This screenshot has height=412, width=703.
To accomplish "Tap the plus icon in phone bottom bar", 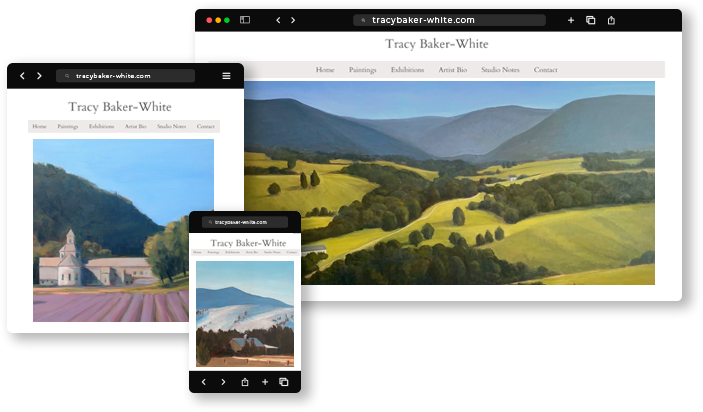I will tap(265, 382).
